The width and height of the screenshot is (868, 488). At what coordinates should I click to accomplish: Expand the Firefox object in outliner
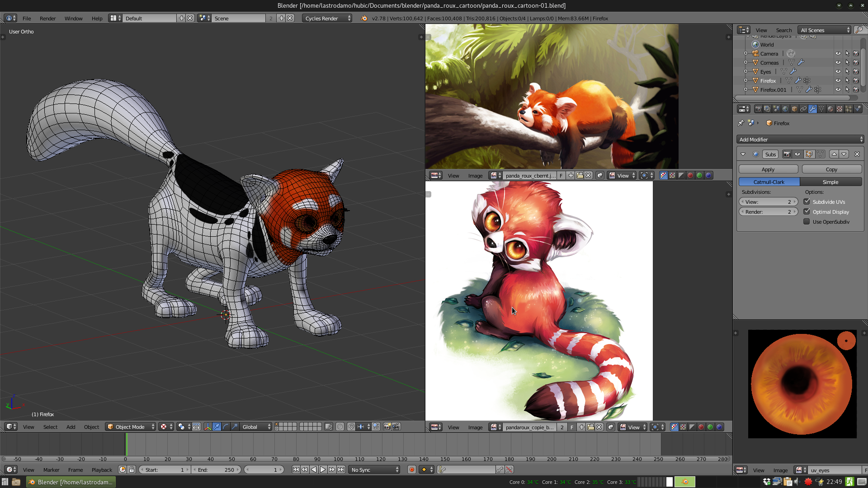click(745, 80)
